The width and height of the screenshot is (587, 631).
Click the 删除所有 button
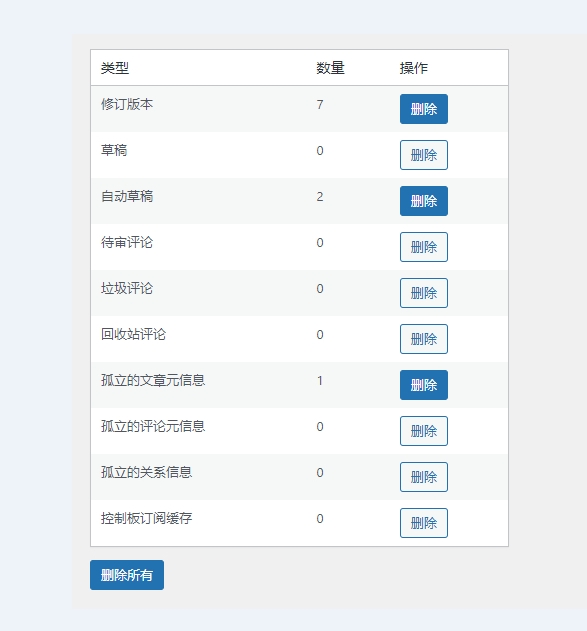[127, 575]
